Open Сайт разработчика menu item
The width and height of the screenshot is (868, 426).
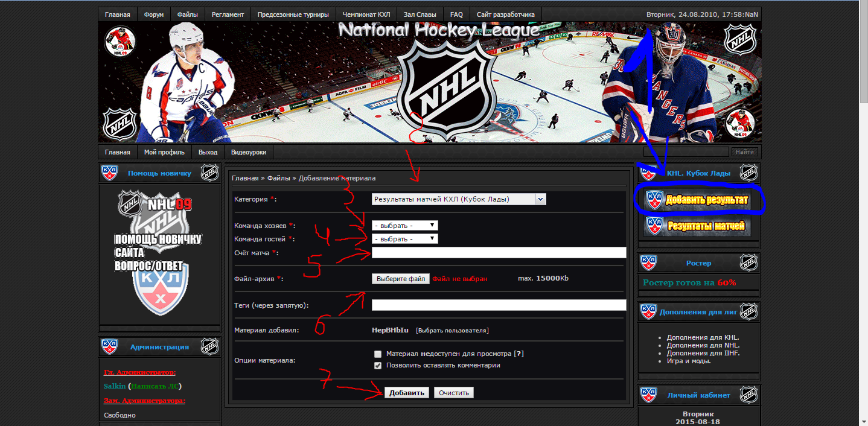pos(505,14)
